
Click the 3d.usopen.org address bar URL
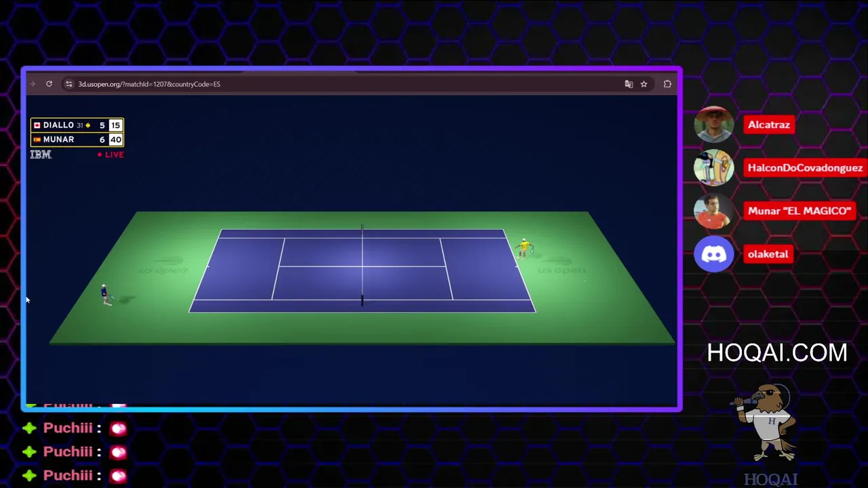[x=149, y=84]
